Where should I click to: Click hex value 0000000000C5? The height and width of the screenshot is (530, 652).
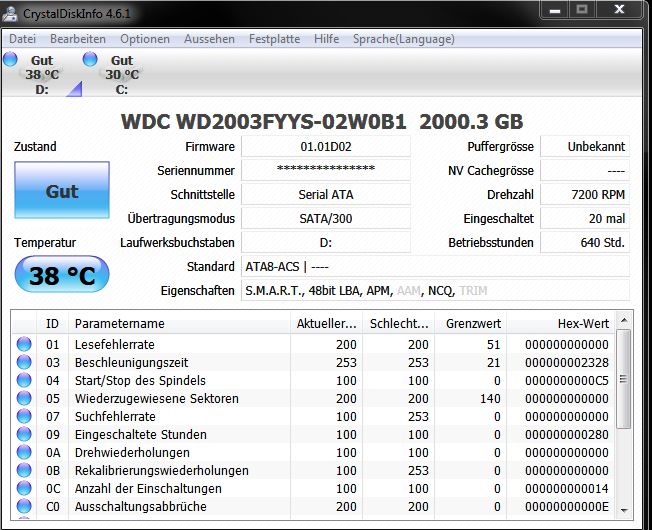click(x=567, y=380)
